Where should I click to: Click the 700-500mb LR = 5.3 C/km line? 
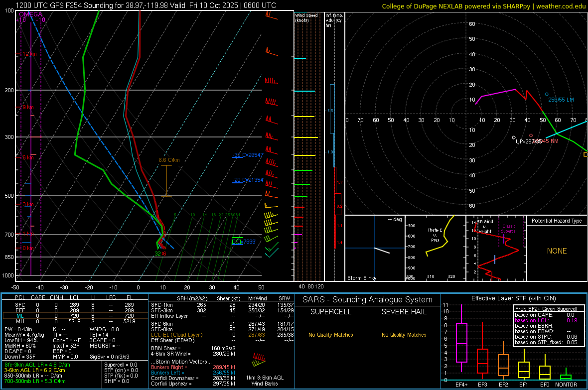[x=35, y=382]
